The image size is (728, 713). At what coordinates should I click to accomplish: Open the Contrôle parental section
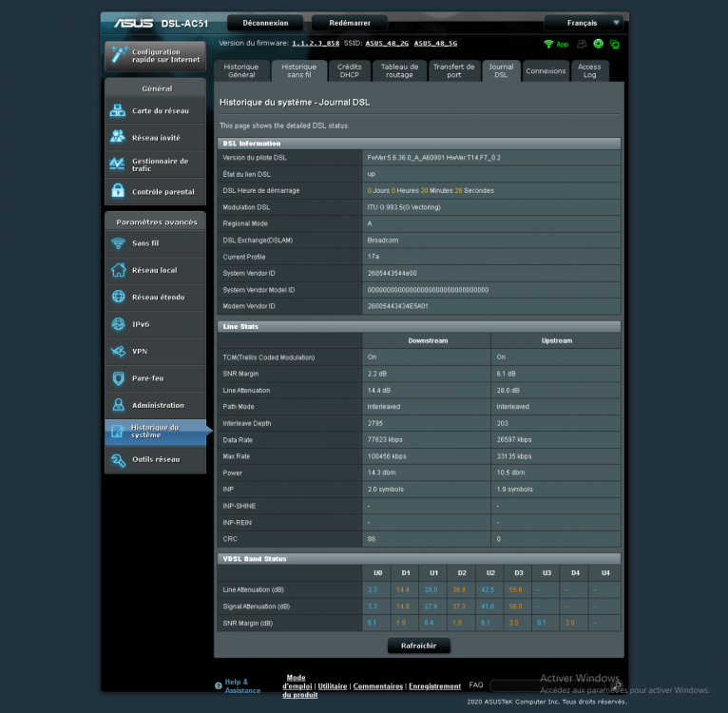[x=155, y=191]
